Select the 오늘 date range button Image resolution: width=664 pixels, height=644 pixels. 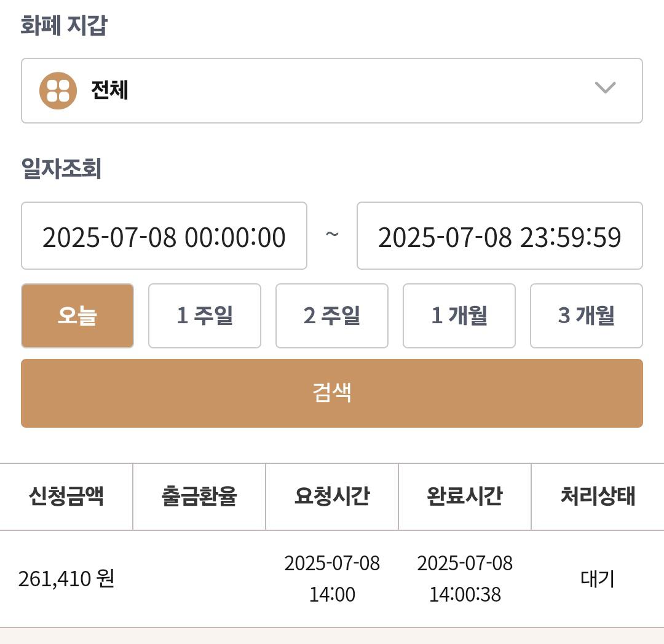[77, 316]
